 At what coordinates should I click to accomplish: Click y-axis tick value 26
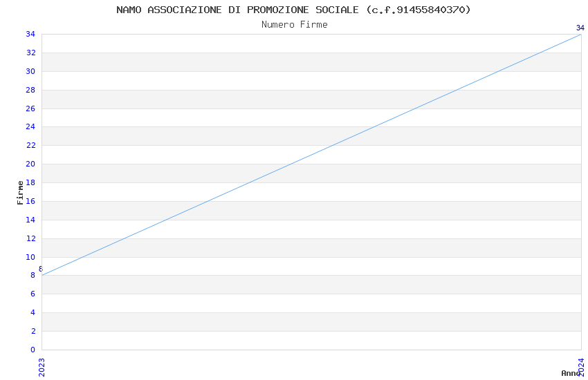point(30,108)
